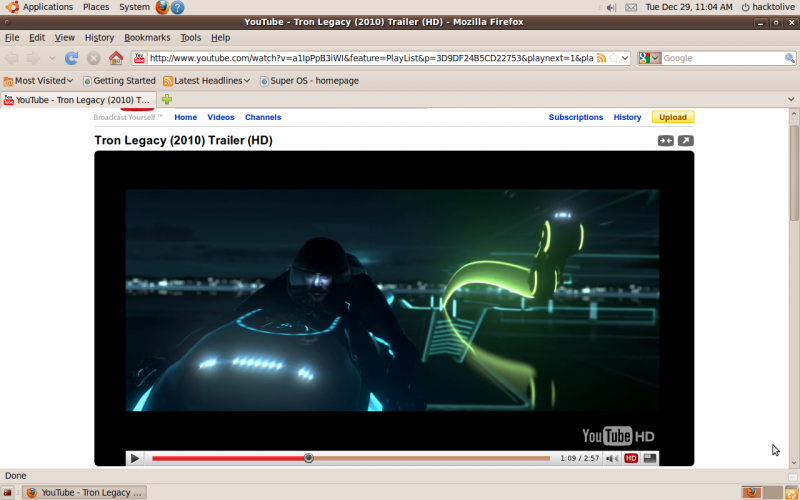Open the Help menu

click(220, 38)
